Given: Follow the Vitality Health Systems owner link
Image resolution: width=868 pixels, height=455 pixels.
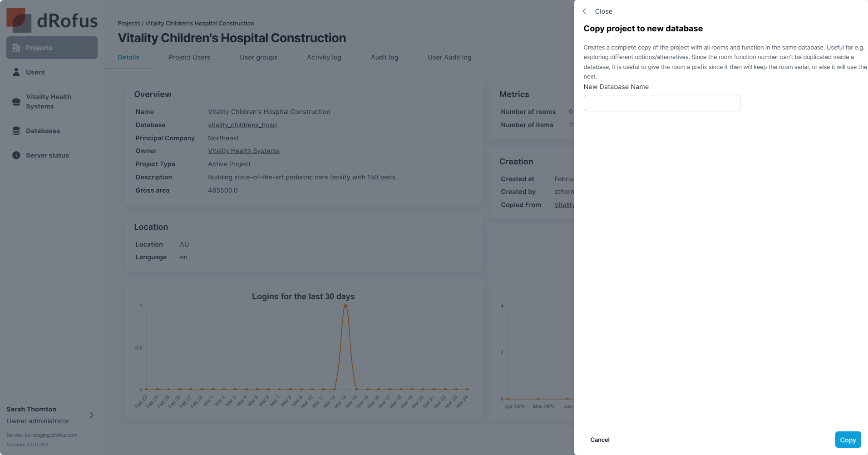Looking at the screenshot, I should tap(243, 151).
